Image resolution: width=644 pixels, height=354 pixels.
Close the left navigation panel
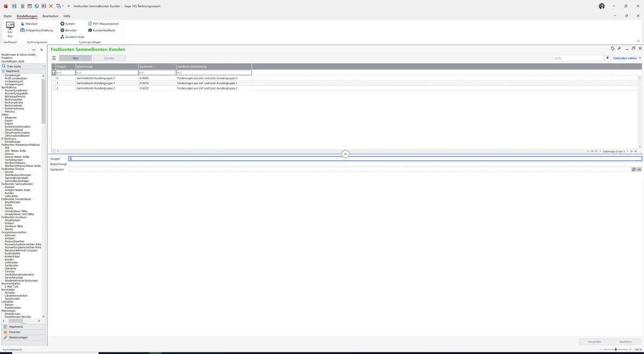(41, 50)
